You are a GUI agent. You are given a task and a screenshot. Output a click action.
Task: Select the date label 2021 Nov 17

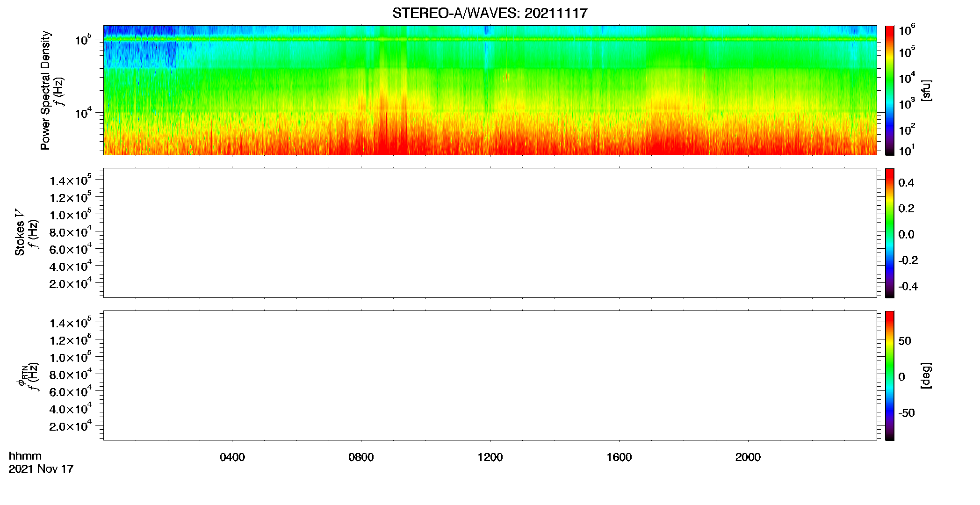click(x=41, y=469)
